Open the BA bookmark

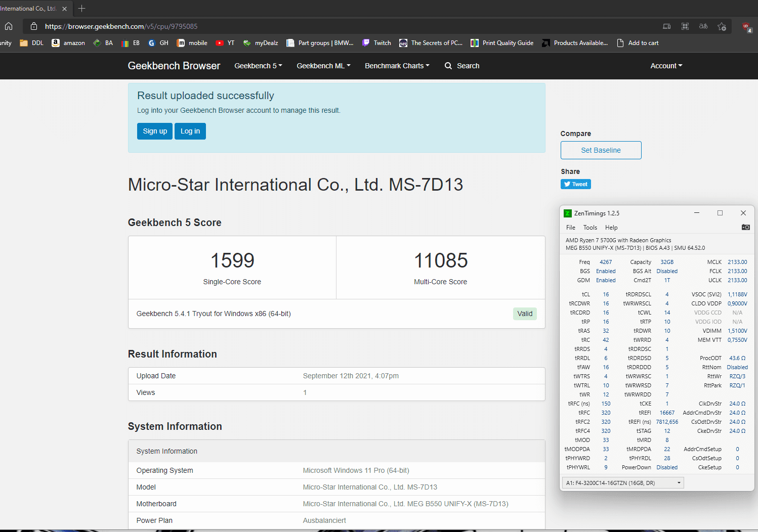coord(103,43)
